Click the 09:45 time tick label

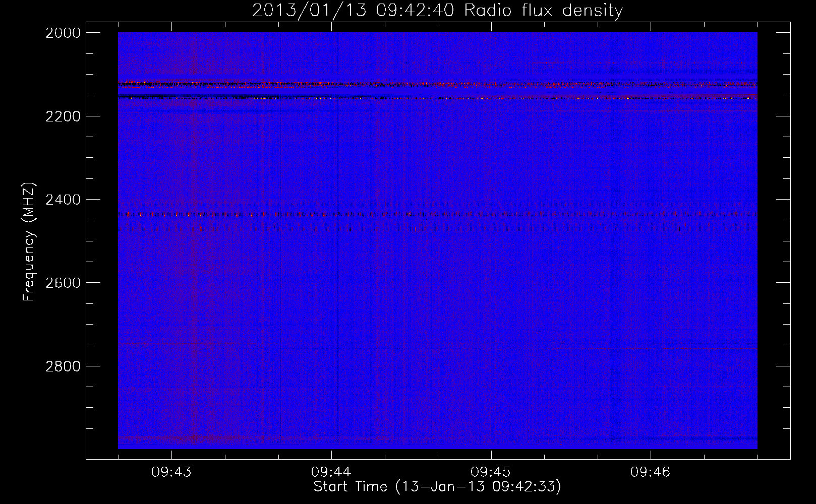coord(491,472)
